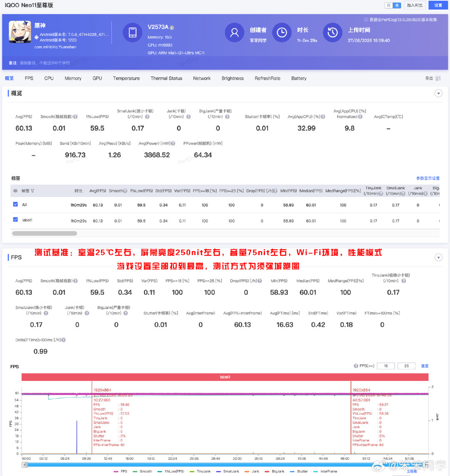Image resolution: width=450 pixels, height=476 pixels.
Task: Click the creator user profile icon
Action: coord(235,32)
